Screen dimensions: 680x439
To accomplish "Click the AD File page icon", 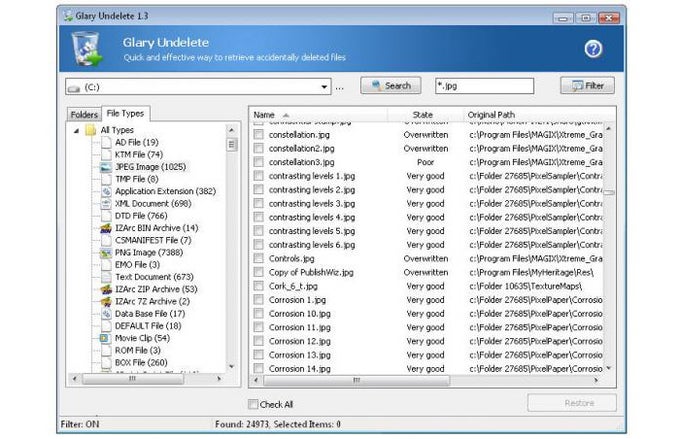I will point(106,142).
